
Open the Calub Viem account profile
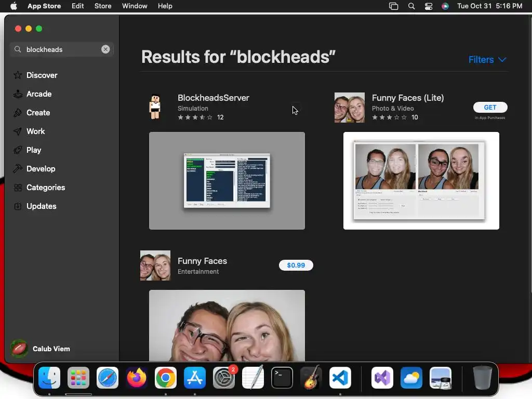coord(41,349)
